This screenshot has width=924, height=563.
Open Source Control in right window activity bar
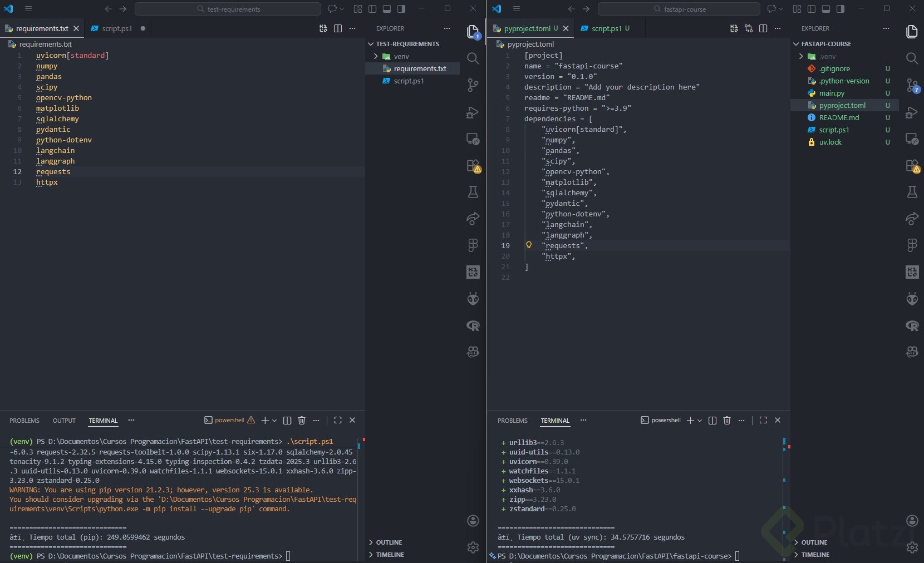[912, 86]
